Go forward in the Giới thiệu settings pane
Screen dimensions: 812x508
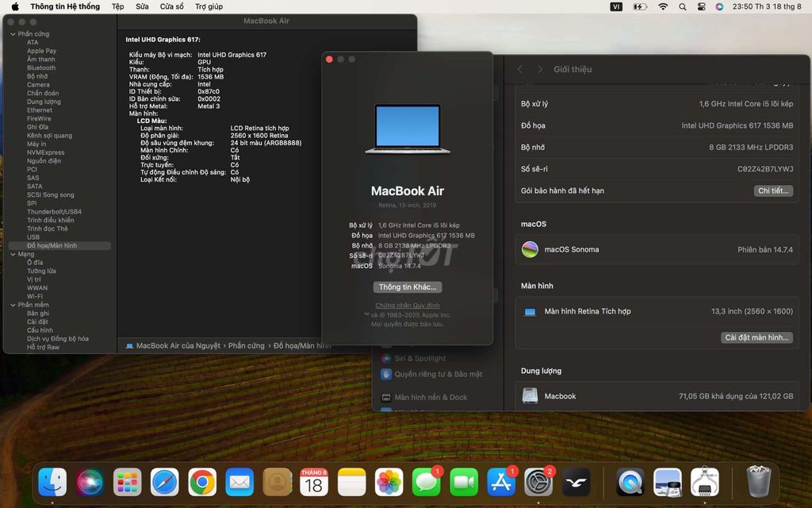coord(539,69)
